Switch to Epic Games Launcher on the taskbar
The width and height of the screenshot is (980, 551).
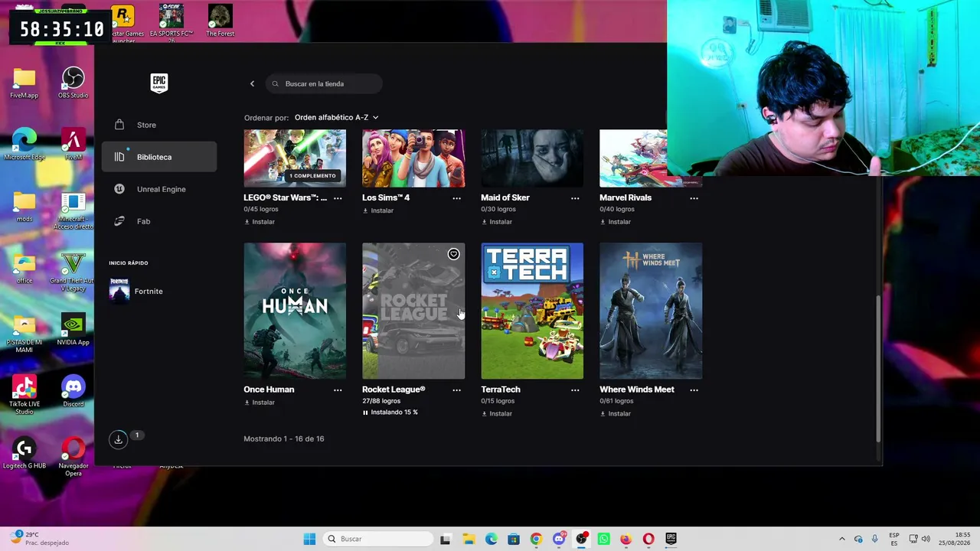[x=671, y=539]
